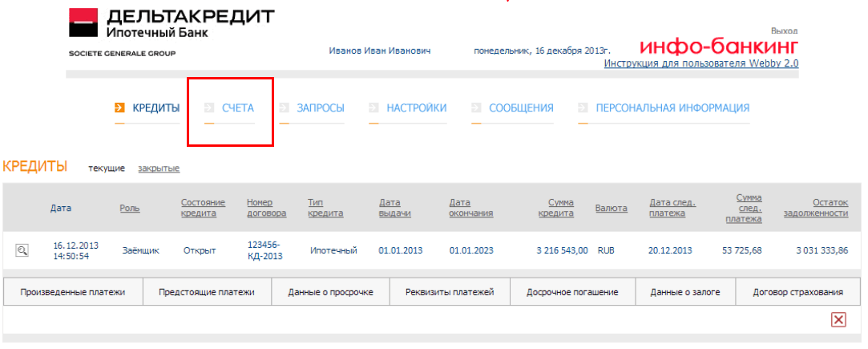Open ПЕРСОНАЛЬНАЯ ИНФОРМАЦИЯ menu item
This screenshot has width=868, height=349.
(672, 108)
